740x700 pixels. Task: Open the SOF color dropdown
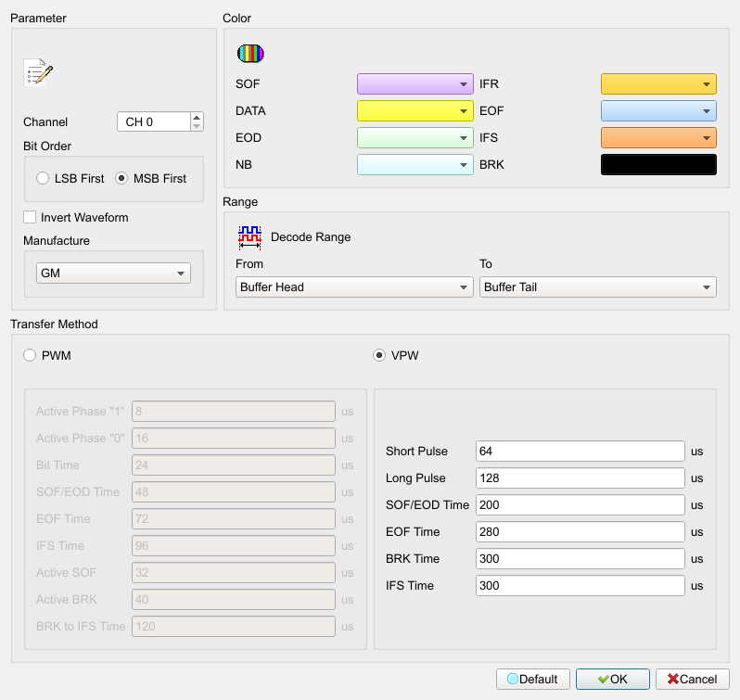(x=415, y=84)
